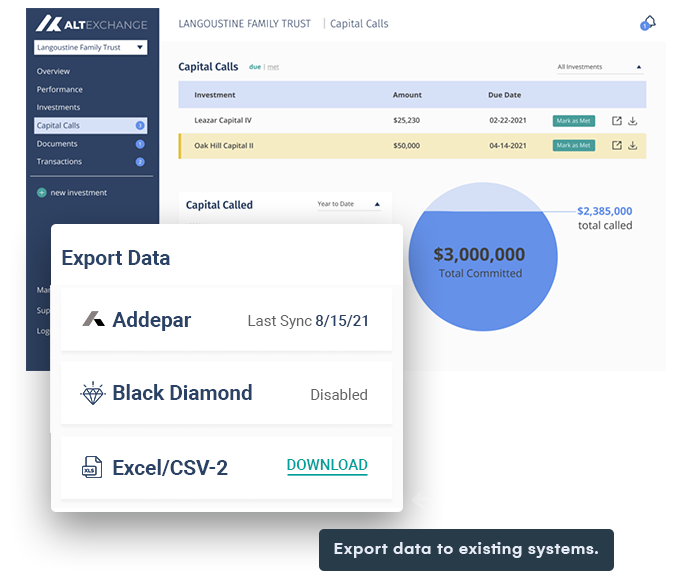
Task: Click the 02-22-2021 due date
Action: tap(508, 121)
